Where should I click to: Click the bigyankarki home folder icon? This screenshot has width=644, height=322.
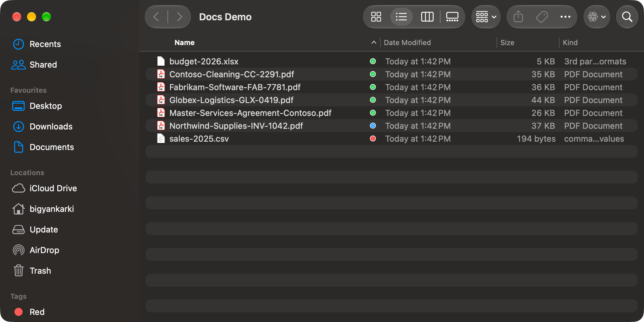(x=18, y=209)
